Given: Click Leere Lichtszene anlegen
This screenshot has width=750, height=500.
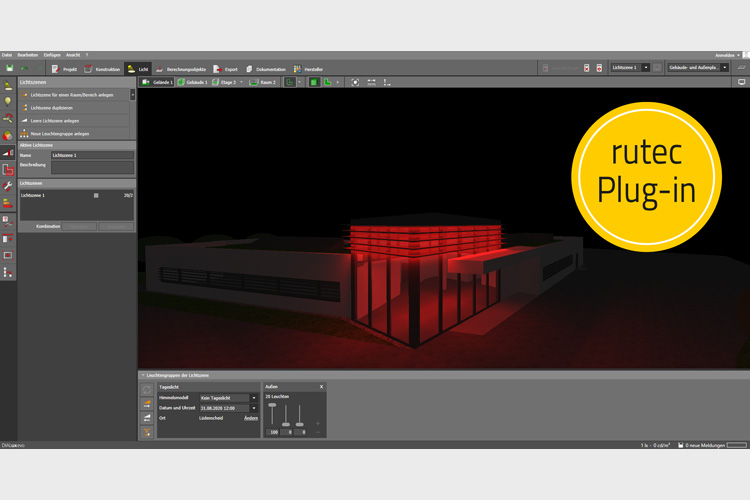Looking at the screenshot, I should [74, 121].
